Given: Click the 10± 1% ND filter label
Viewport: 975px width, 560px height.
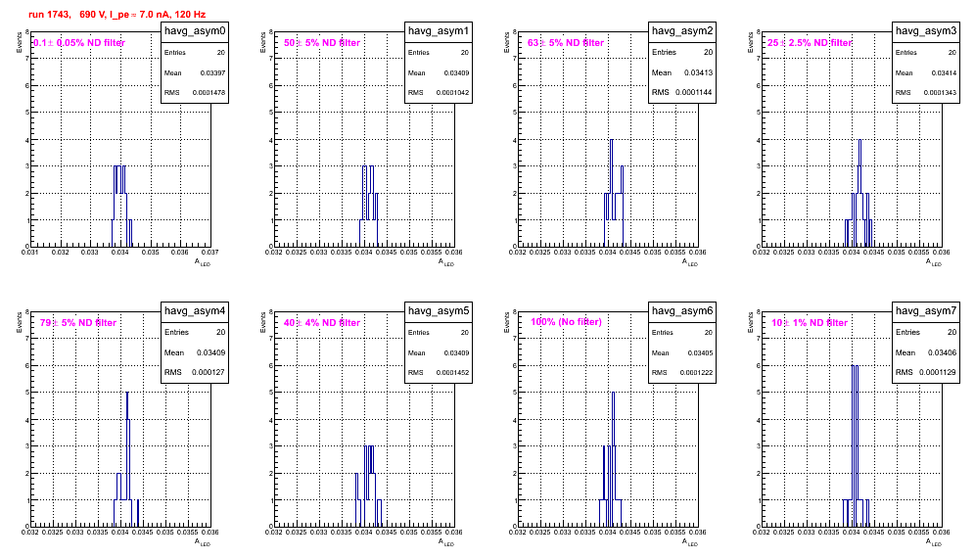Looking at the screenshot, I should tap(810, 323).
